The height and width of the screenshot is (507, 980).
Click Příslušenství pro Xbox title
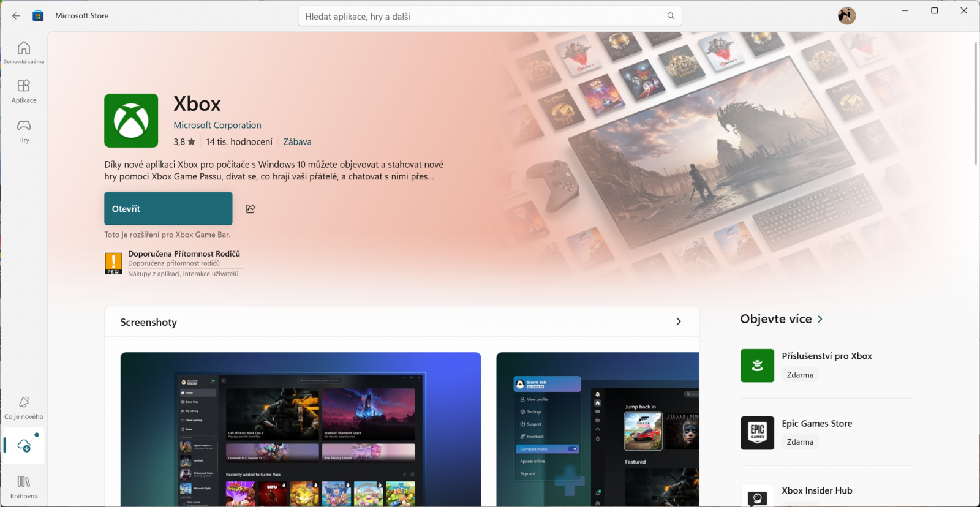click(x=827, y=356)
